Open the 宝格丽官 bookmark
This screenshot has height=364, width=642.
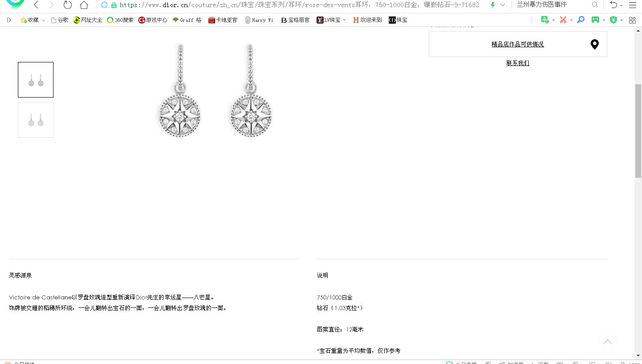295,20
